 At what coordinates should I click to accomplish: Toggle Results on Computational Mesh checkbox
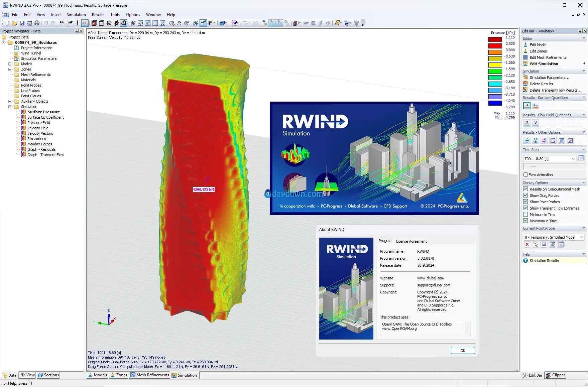point(525,189)
